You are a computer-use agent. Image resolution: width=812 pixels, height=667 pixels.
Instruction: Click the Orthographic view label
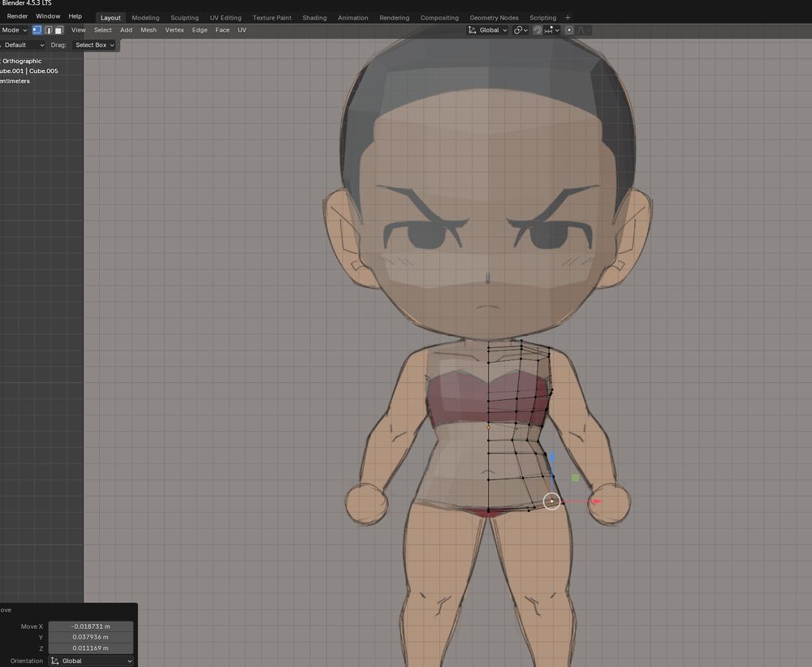point(21,61)
